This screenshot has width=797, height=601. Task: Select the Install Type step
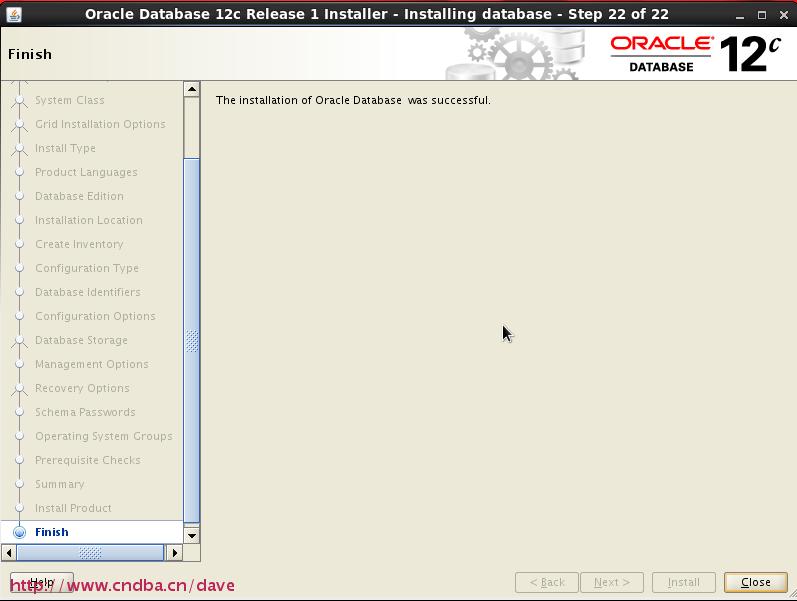[65, 148]
